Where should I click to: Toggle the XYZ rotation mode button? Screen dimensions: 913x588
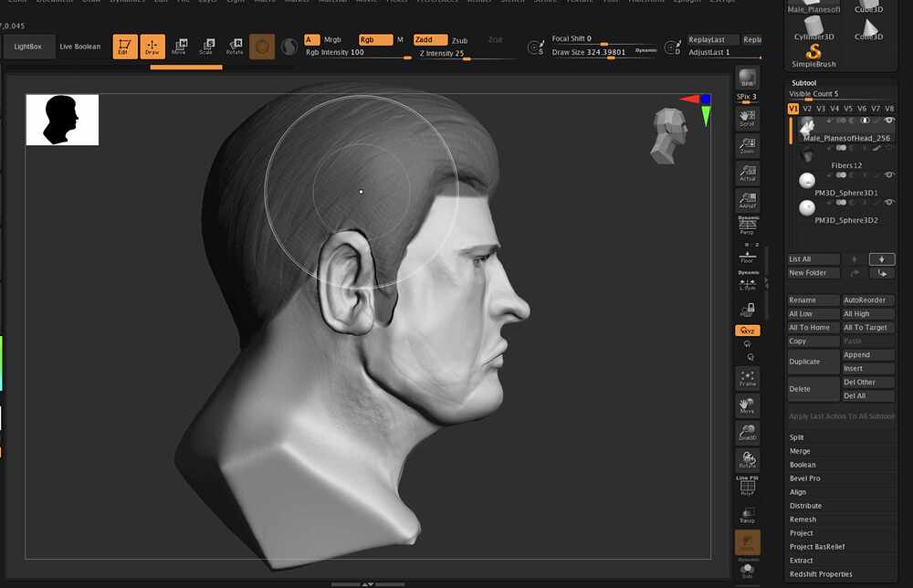pyautogui.click(x=747, y=331)
